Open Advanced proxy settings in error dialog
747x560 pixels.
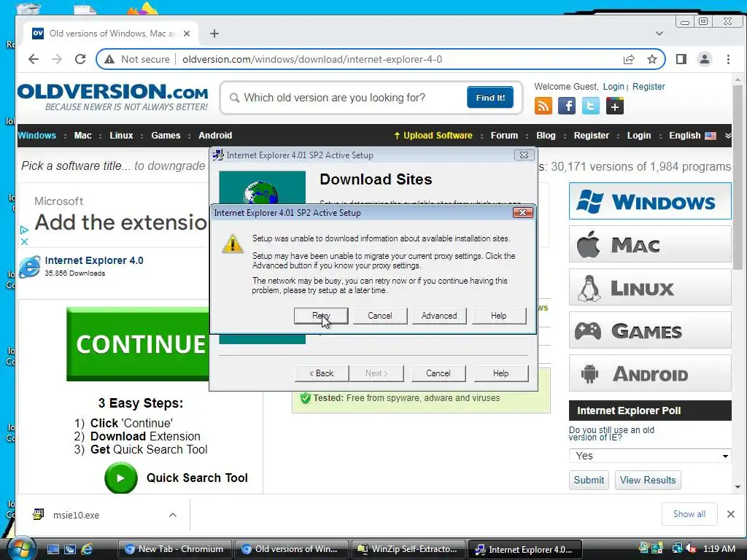[x=438, y=316]
